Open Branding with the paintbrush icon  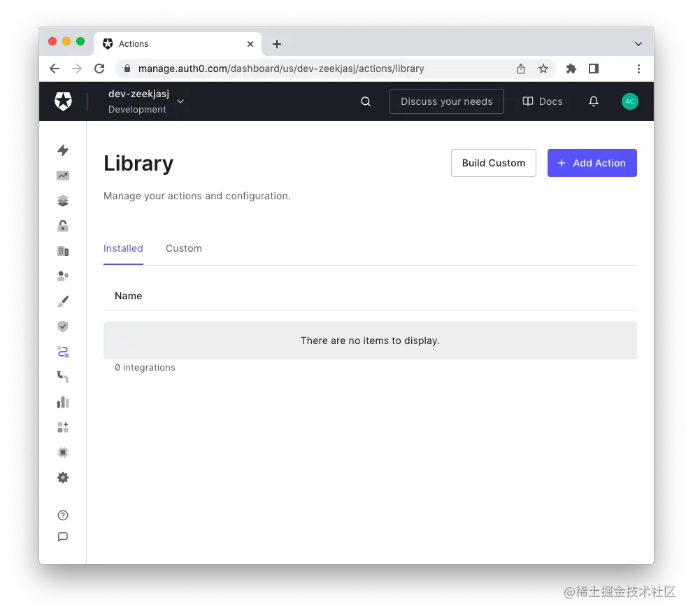click(x=62, y=301)
